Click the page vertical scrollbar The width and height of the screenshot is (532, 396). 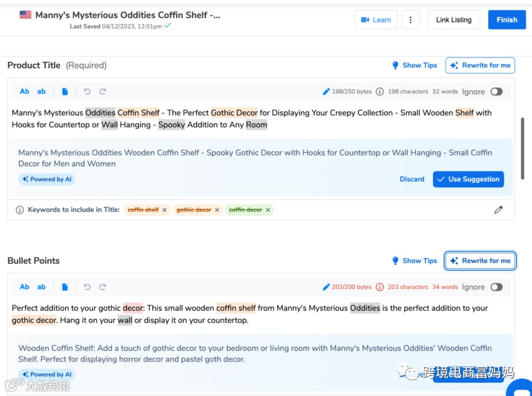pos(523,148)
